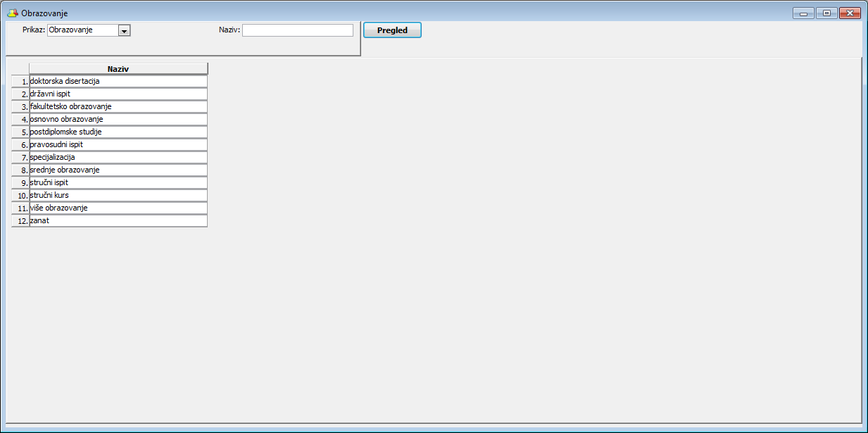Select the row 'stručni ispit'
The height and width of the screenshot is (433, 868).
(118, 182)
